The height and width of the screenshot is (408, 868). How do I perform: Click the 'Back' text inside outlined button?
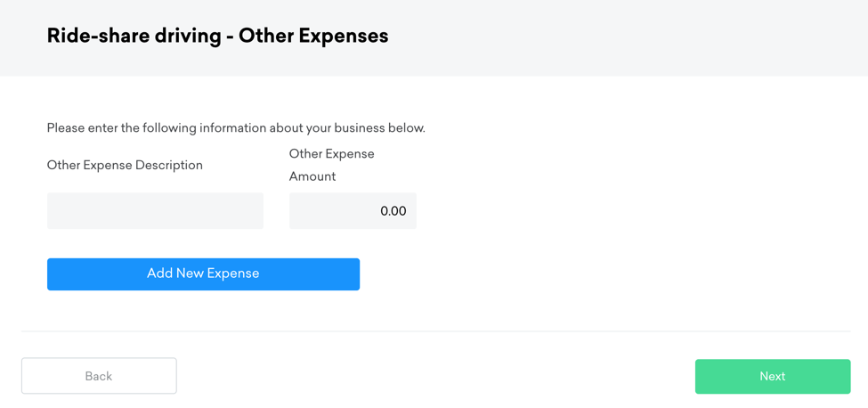pyautogui.click(x=99, y=377)
